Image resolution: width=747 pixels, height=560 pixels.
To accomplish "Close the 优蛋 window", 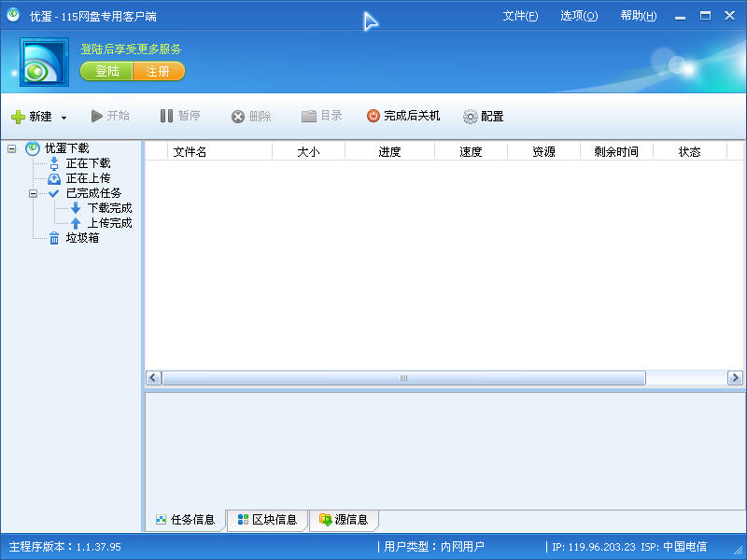I will [729, 16].
